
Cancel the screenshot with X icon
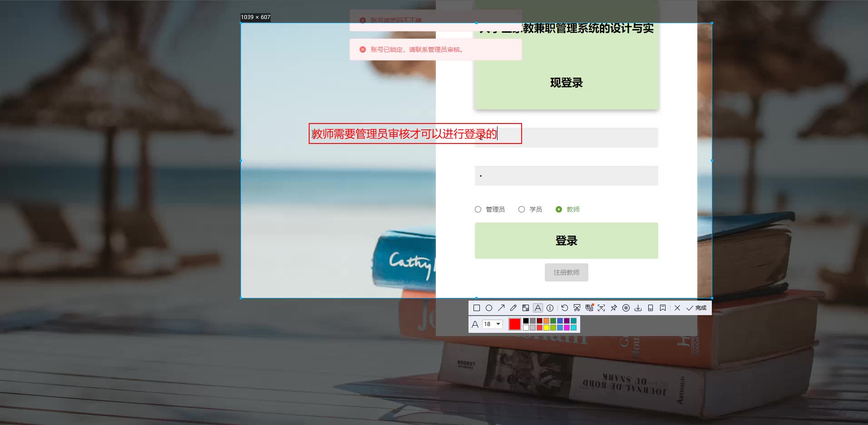pos(677,308)
